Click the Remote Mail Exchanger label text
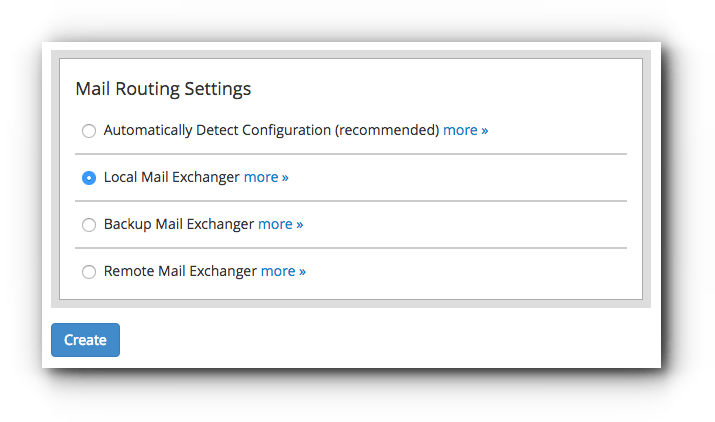The width and height of the screenshot is (715, 422). point(180,271)
